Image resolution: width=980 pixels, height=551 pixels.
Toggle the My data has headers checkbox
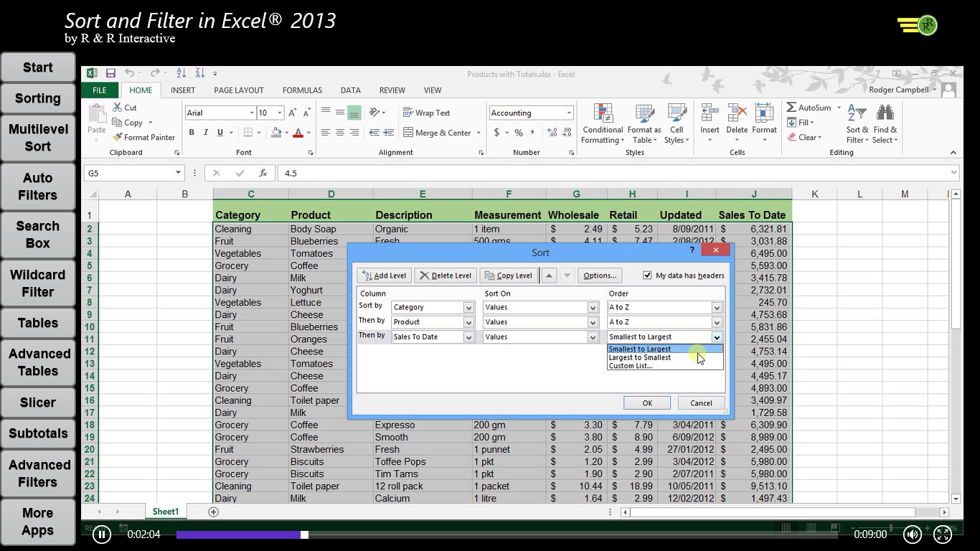tap(647, 275)
